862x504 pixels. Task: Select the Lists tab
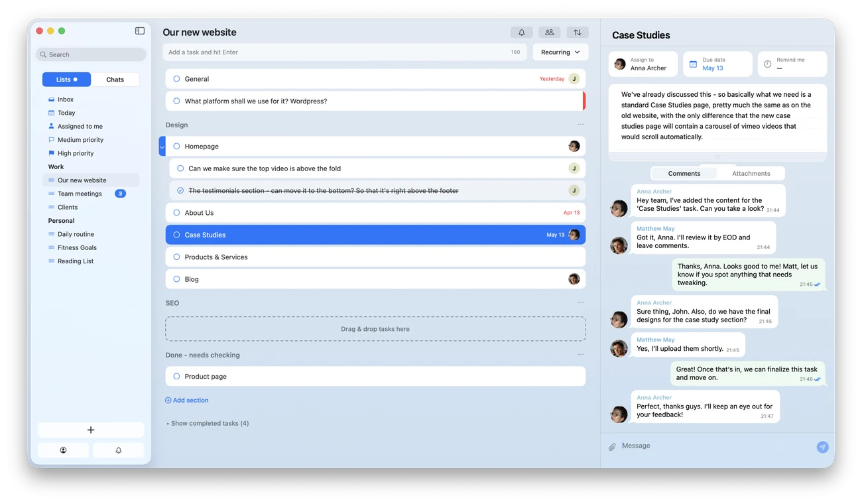click(x=66, y=80)
